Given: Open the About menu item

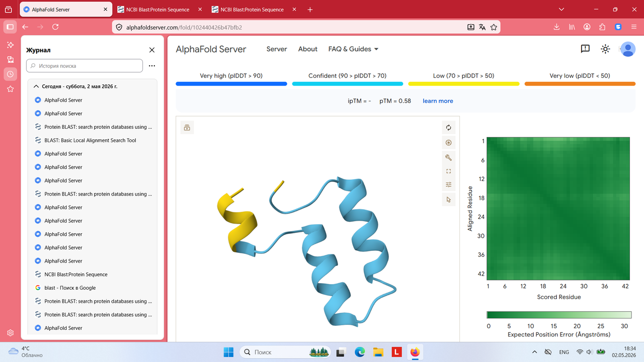Looking at the screenshot, I should pos(308,49).
